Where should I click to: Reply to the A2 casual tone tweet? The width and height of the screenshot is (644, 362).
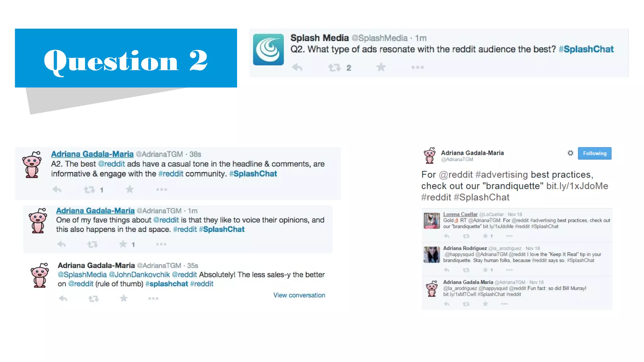(x=57, y=189)
